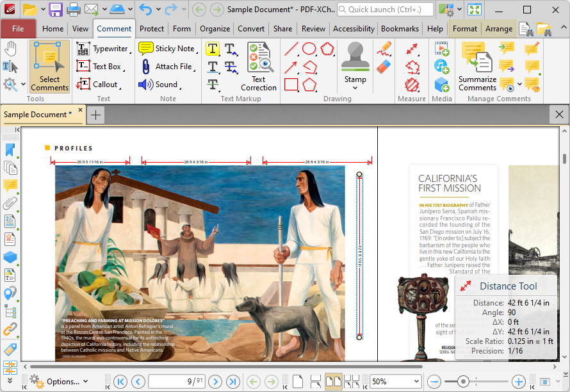Viewport: 570px width, 392px height.
Task: Choose the Rectangle drawing tool
Action: 291,85
